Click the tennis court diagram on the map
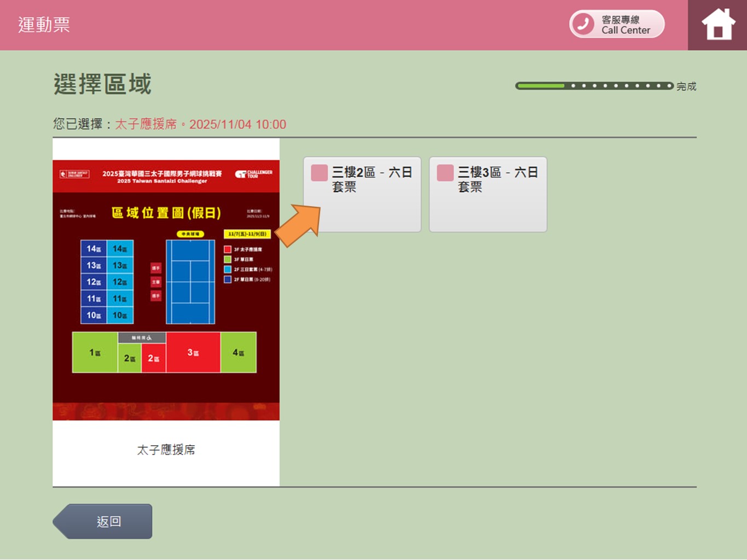The height and width of the screenshot is (560, 747). (190, 282)
